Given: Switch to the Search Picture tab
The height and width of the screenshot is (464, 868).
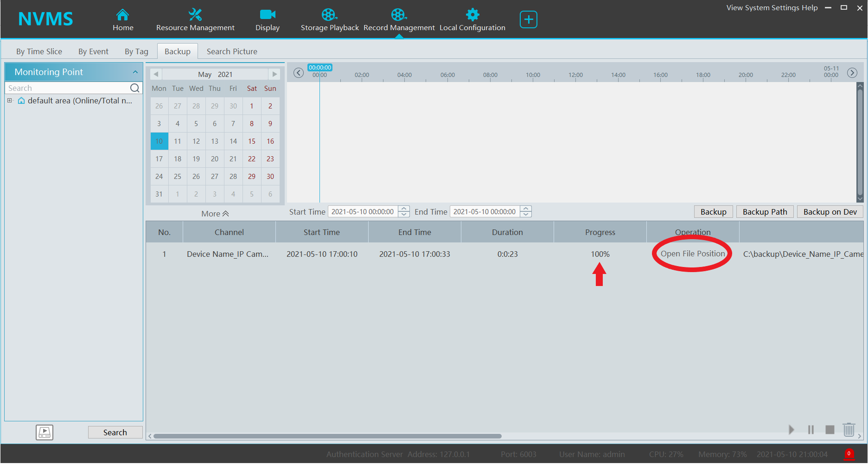Looking at the screenshot, I should [232, 51].
